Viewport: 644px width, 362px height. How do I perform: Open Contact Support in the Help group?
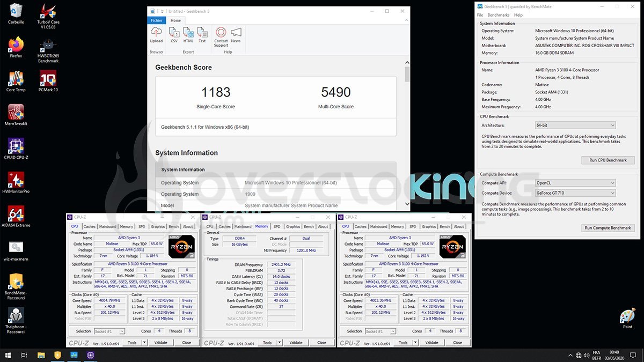pyautogui.click(x=221, y=37)
